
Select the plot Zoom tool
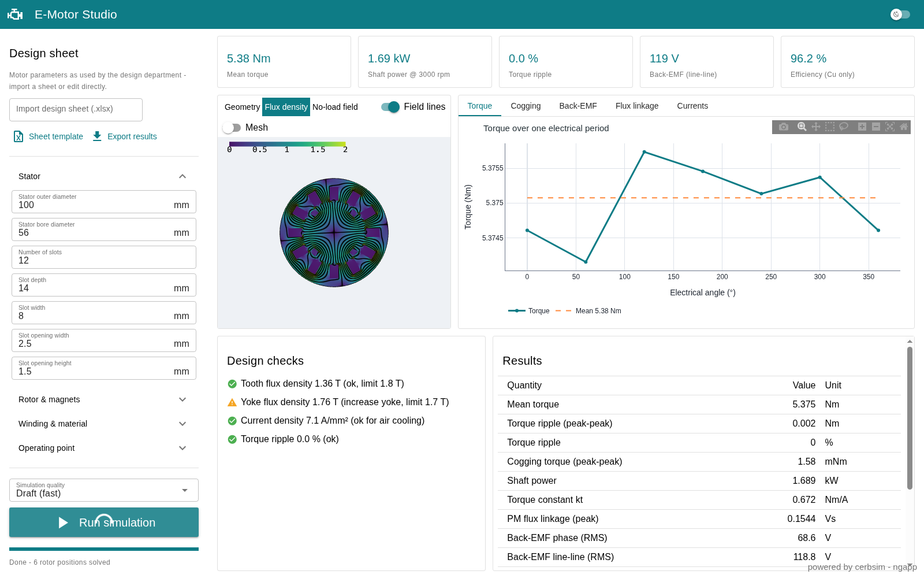[x=802, y=127]
